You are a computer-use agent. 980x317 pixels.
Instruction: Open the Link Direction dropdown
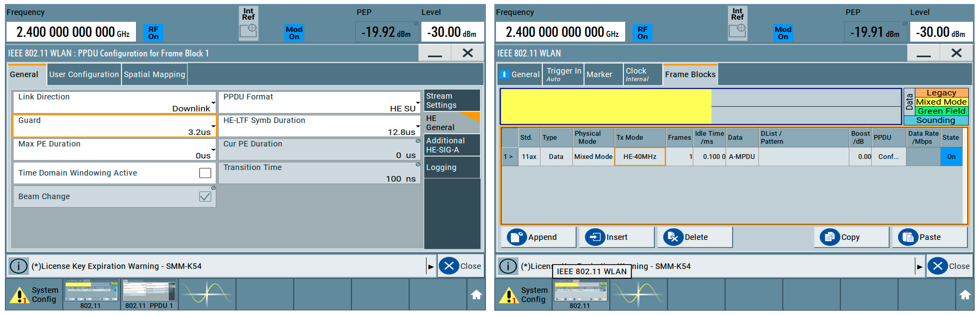point(115,103)
